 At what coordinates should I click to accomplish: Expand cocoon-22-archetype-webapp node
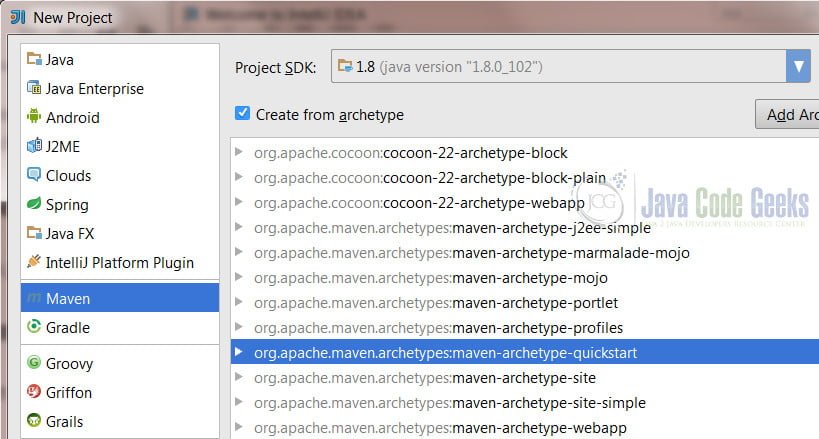(239, 202)
